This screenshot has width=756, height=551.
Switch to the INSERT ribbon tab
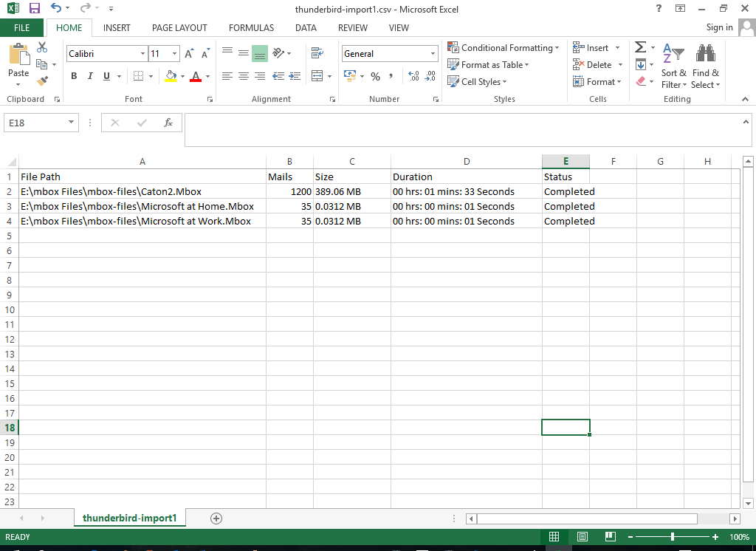coord(117,28)
